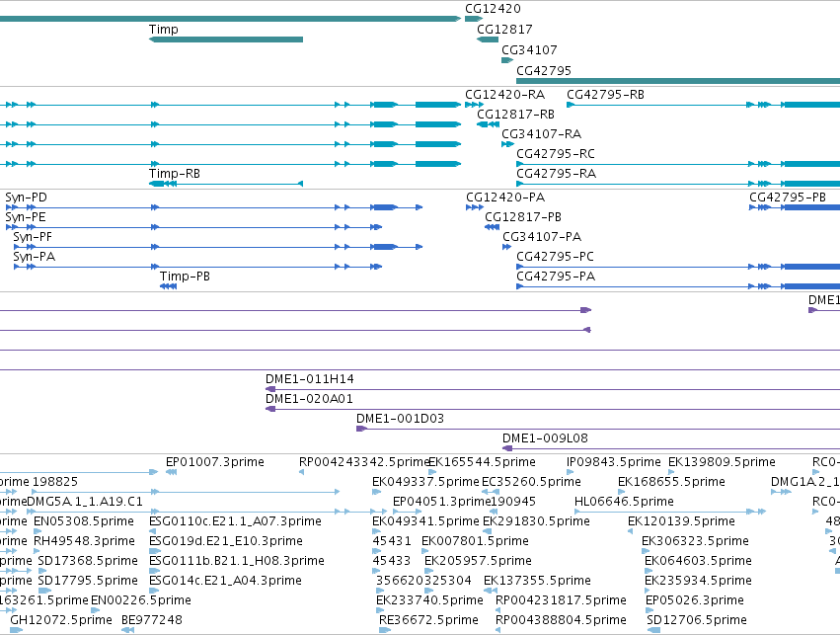840x635 pixels.
Task: Click the CG12420-RA transcript label
Action: (x=504, y=95)
